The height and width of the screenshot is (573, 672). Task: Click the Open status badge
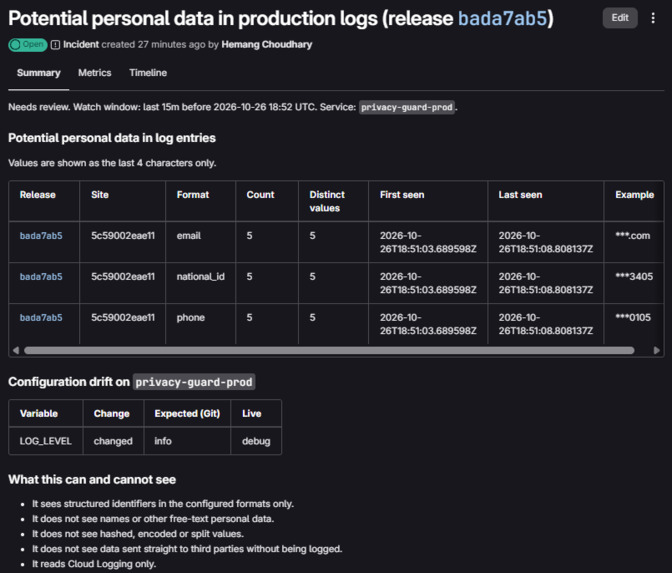pos(28,45)
